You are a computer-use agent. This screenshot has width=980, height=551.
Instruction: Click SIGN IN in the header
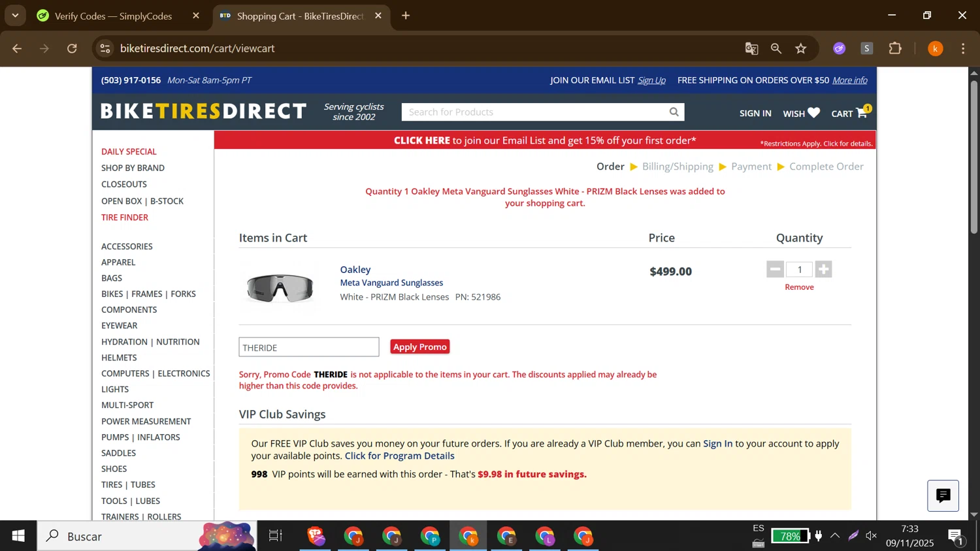755,114
